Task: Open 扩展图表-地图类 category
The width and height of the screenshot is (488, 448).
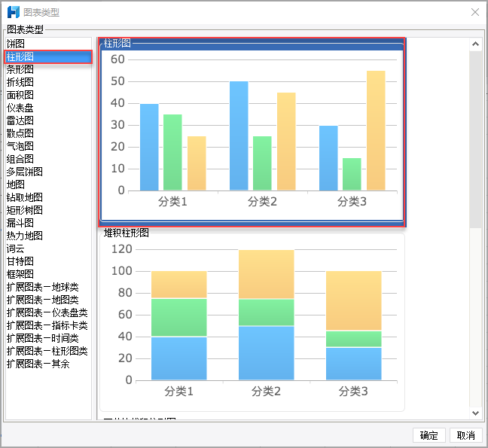Action: pyautogui.click(x=48, y=300)
